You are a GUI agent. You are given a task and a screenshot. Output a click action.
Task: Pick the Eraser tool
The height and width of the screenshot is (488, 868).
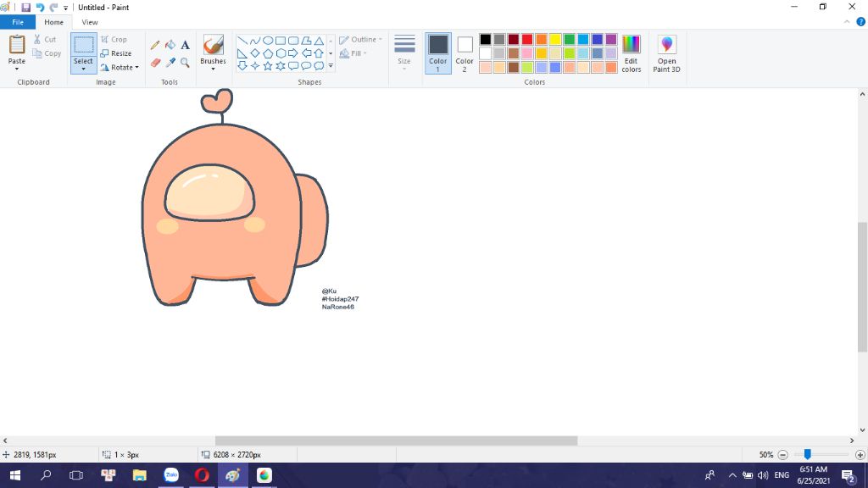point(155,63)
